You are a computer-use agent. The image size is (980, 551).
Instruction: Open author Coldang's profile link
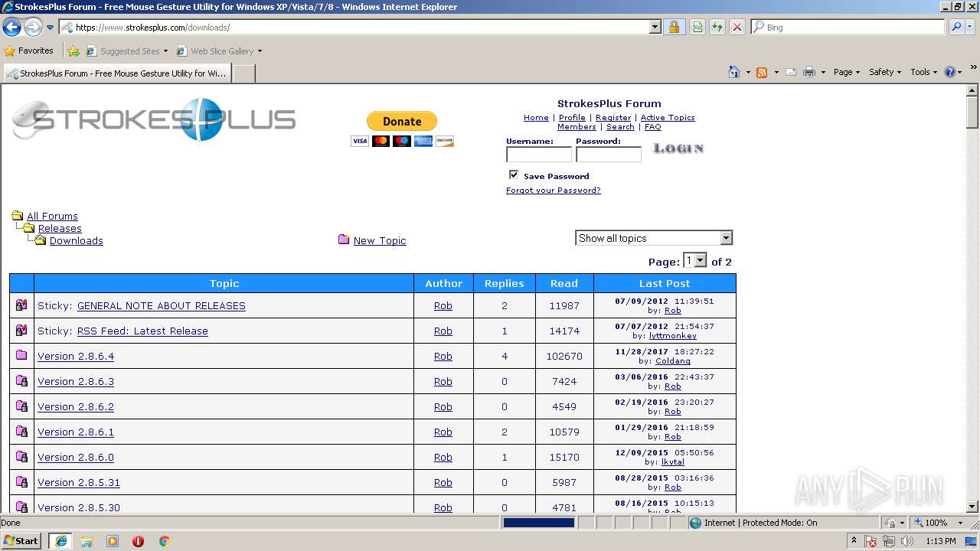click(673, 360)
